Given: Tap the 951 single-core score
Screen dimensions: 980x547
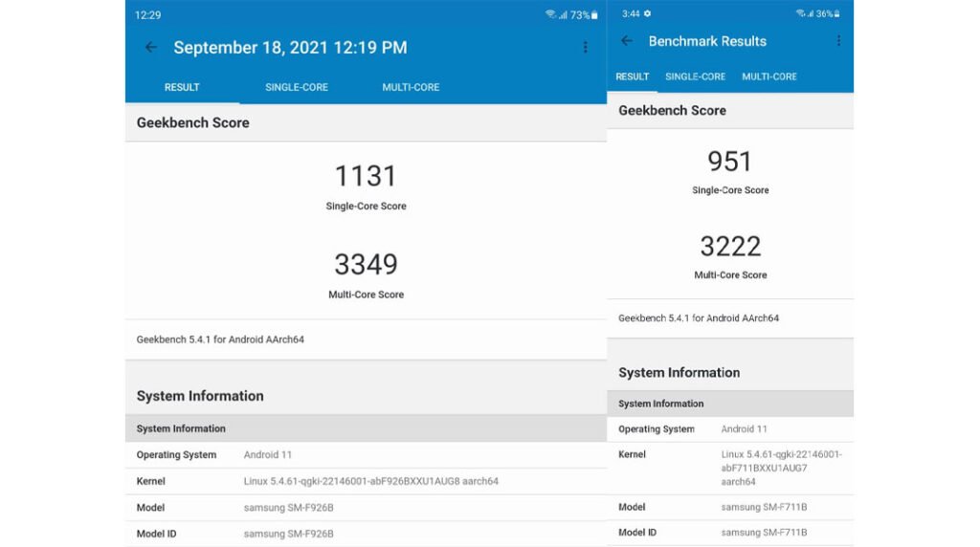Looking at the screenshot, I should click(729, 161).
